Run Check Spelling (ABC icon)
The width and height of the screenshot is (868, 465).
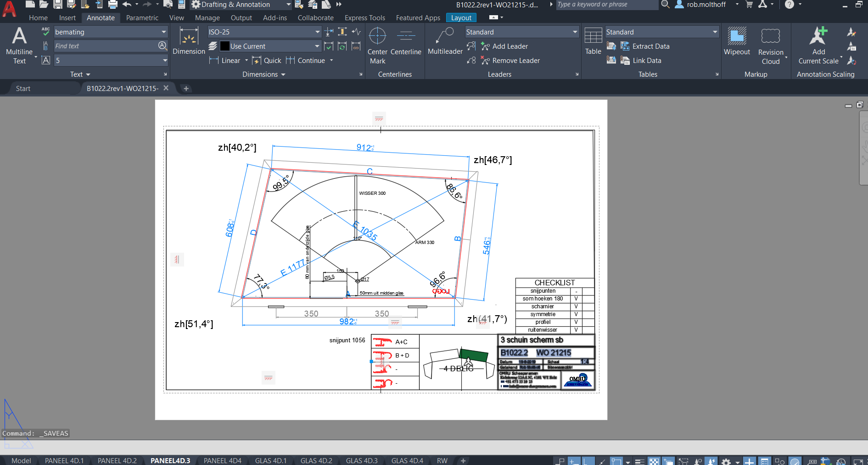point(45,32)
